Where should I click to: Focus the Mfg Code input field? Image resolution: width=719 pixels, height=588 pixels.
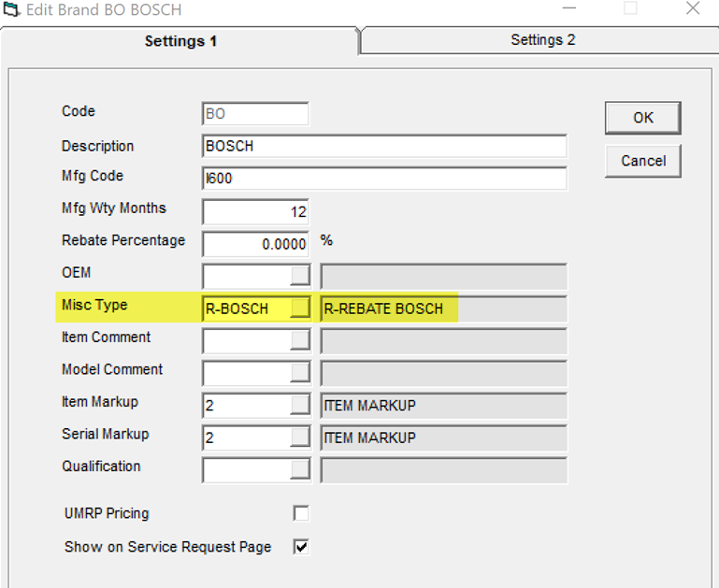coord(383,179)
